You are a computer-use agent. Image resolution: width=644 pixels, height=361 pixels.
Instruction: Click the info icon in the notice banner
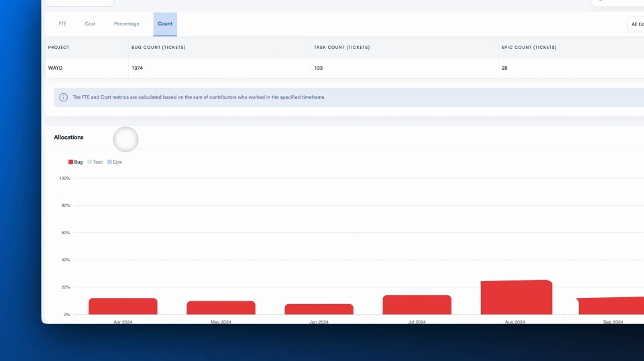tap(63, 97)
